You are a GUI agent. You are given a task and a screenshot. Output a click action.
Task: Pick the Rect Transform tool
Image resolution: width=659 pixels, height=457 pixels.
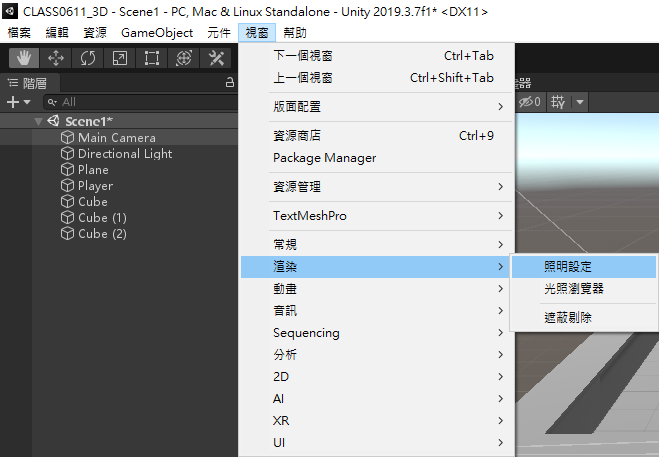click(x=152, y=59)
